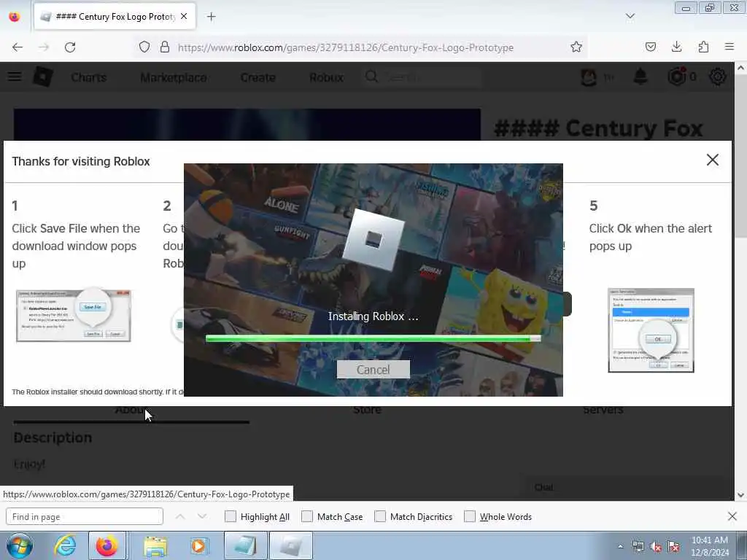Open the Charts page
This screenshot has width=747, height=560.
pos(88,77)
